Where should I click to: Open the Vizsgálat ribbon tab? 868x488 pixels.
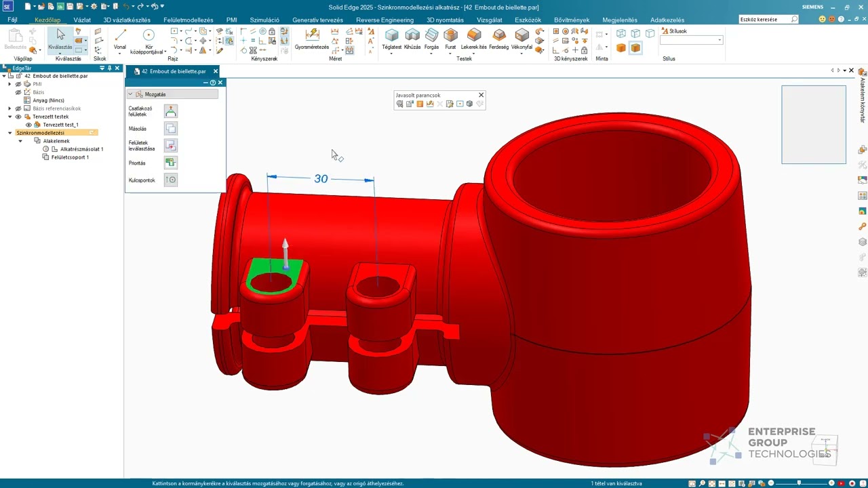tap(490, 20)
